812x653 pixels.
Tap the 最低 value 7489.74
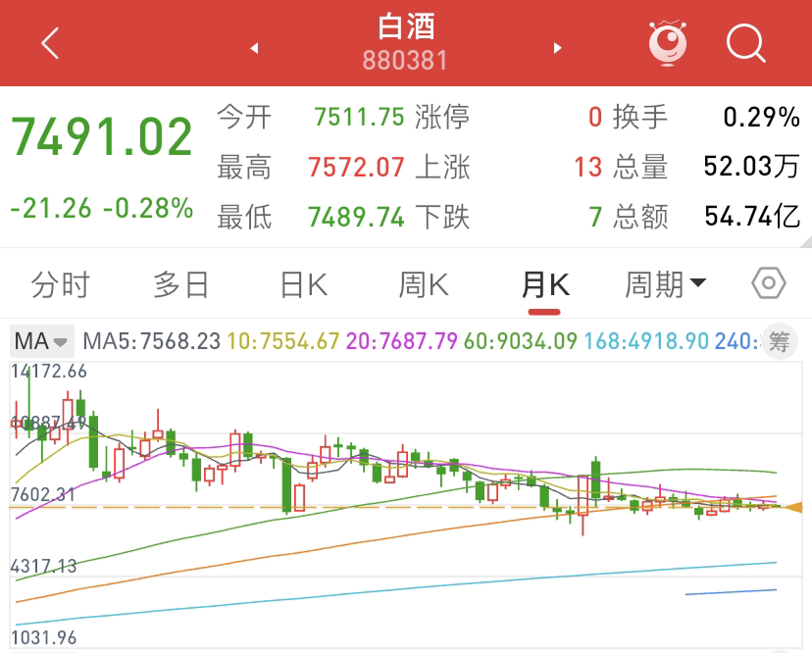[x=356, y=217]
